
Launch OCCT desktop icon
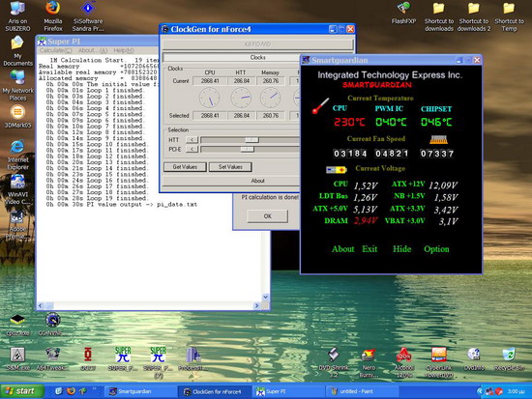(88, 359)
